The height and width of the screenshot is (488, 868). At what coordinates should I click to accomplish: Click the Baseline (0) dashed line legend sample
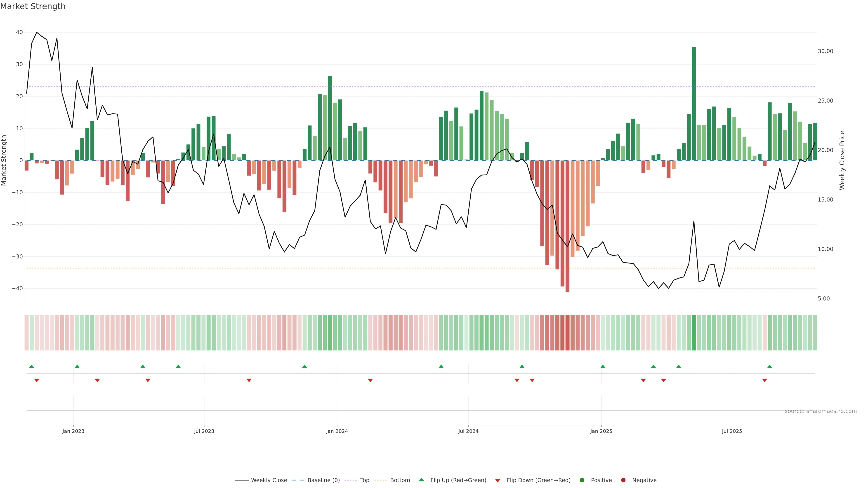[x=297, y=480]
